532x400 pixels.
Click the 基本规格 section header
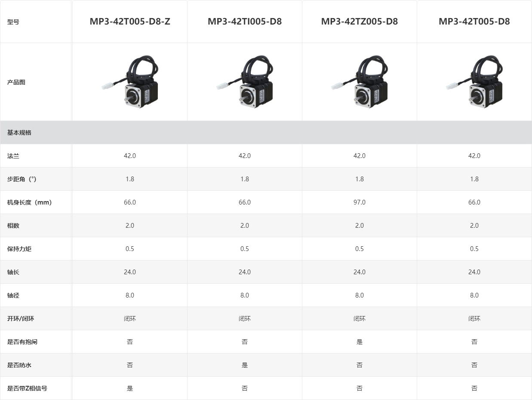pos(266,133)
